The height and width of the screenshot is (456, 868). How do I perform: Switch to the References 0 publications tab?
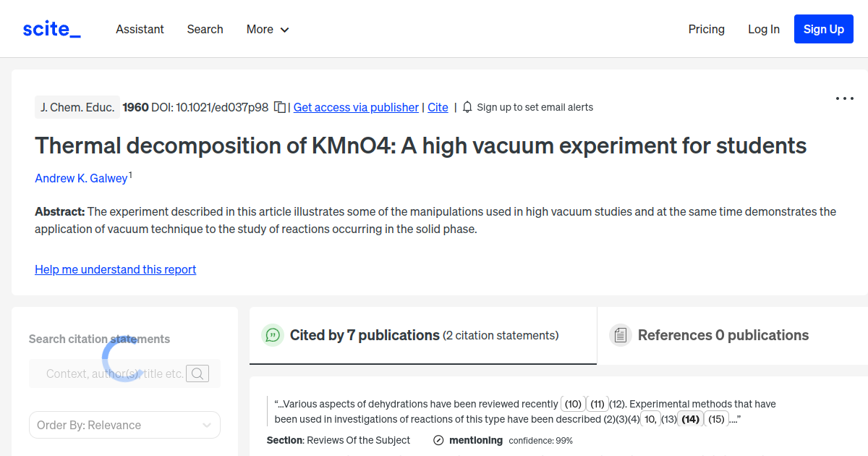coord(723,335)
